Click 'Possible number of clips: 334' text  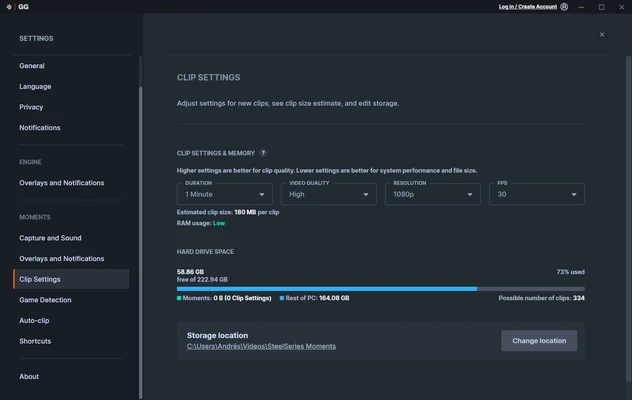[x=541, y=298]
